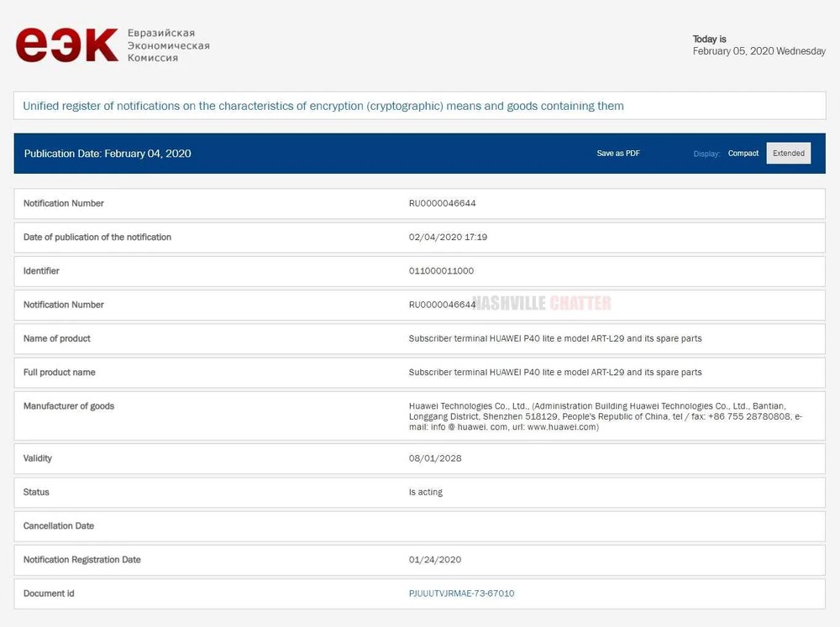
Task: Open document id PJUUUTVJRMAE-73-67010 link
Action: coord(461,593)
